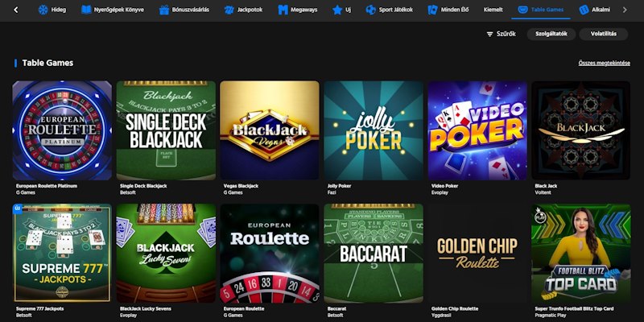Click the Table Games tab icon
The width and height of the screenshot is (644, 322).
pyautogui.click(x=522, y=10)
